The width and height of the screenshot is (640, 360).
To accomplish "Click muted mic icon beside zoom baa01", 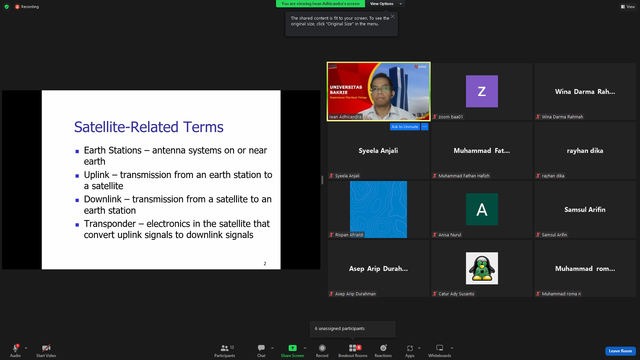I will (x=435, y=117).
